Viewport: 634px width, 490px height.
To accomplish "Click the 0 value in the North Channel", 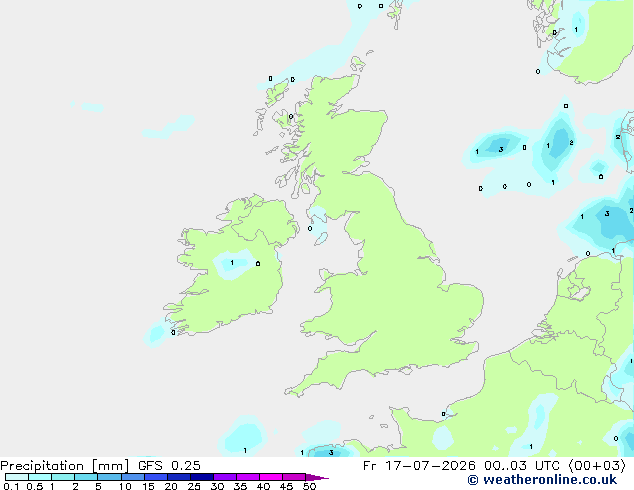I will (x=310, y=228).
